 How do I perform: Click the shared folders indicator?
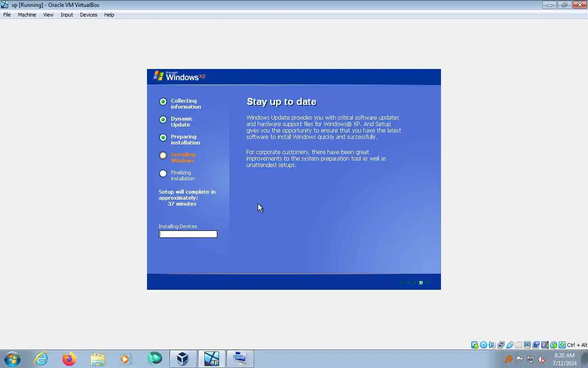(518, 345)
